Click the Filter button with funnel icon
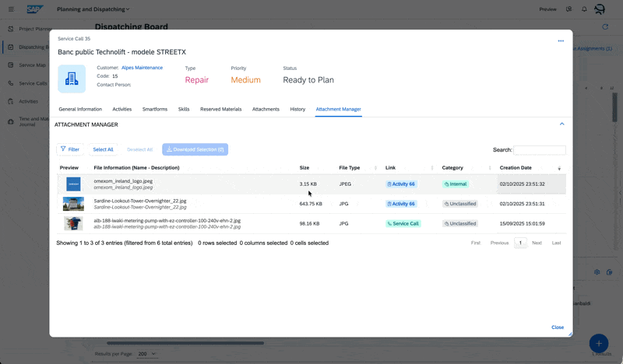The width and height of the screenshot is (623, 364). [x=69, y=149]
